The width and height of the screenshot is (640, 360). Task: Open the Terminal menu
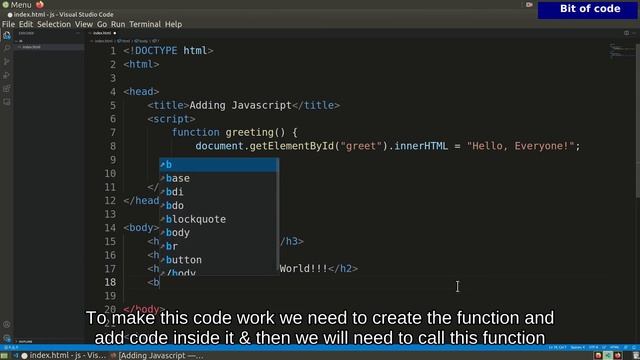145,24
